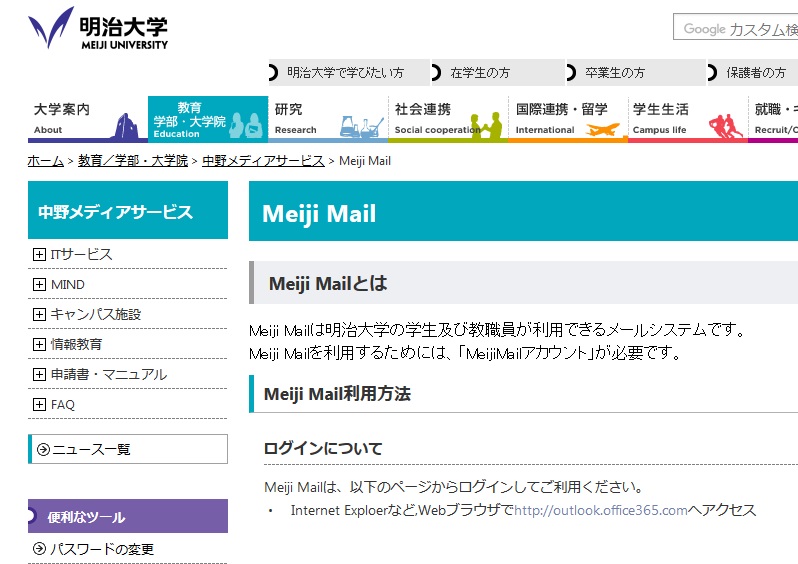The height and width of the screenshot is (564, 798).
Task: Open the MIND sidebar link
Action: (x=68, y=284)
